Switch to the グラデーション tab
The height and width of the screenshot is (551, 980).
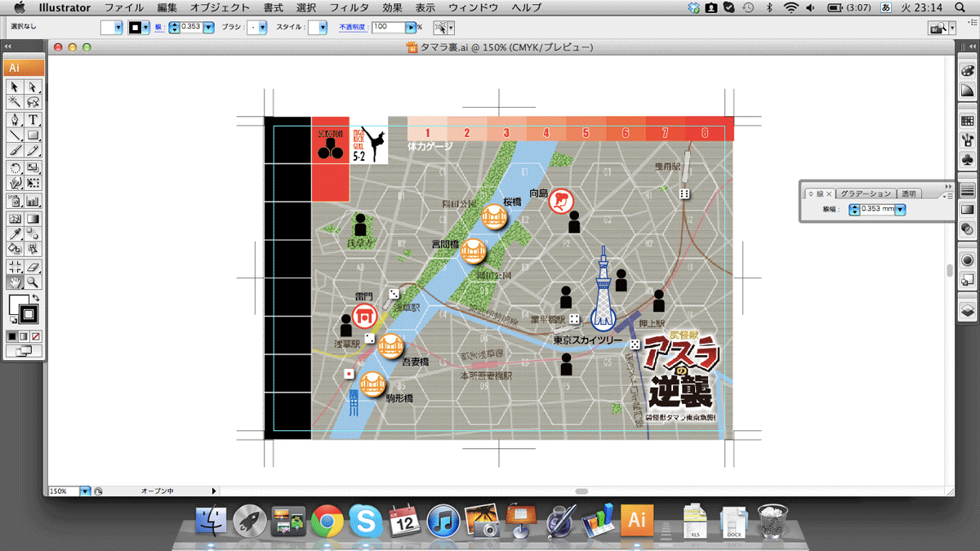tap(865, 193)
